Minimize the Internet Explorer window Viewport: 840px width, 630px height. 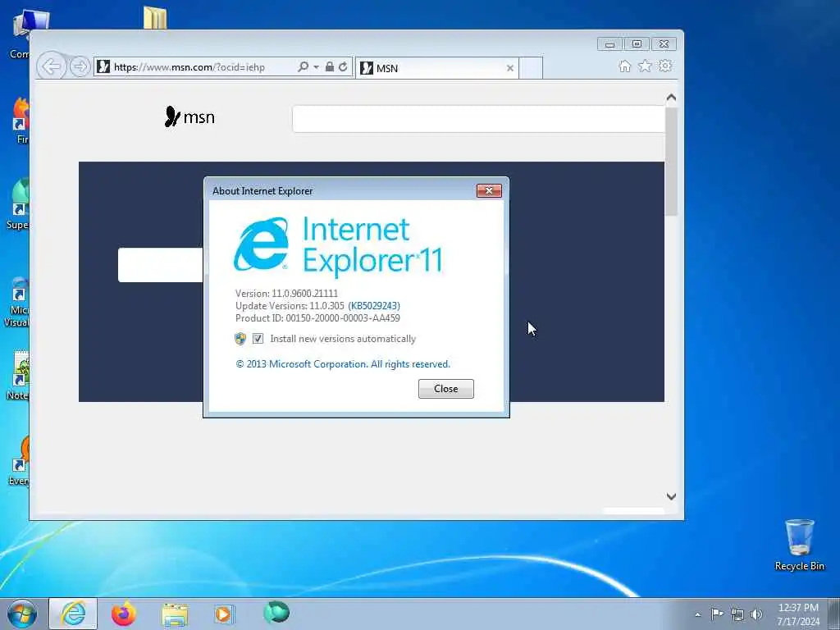tap(609, 44)
